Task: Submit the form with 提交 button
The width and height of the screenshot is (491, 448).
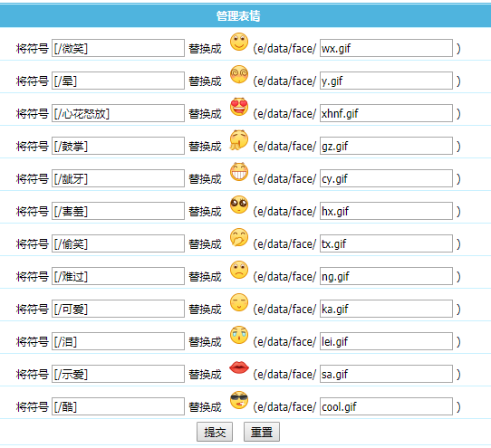Action: 215,432
